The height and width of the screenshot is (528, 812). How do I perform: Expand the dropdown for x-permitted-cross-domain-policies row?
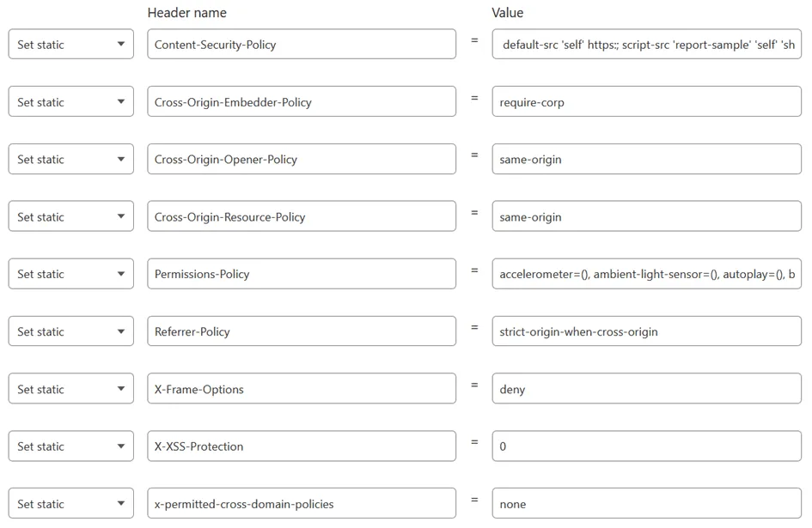point(70,504)
